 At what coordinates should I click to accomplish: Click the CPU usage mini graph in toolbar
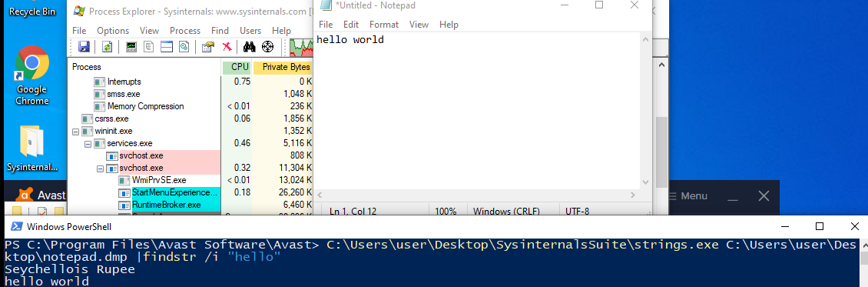coord(302,47)
